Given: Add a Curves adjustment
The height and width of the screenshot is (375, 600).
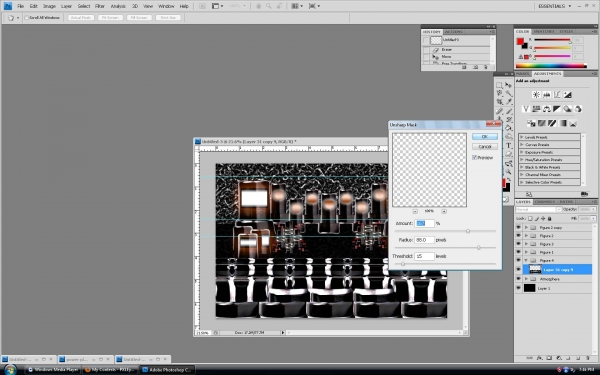Looking at the screenshot, I should pyautogui.click(x=557, y=95).
